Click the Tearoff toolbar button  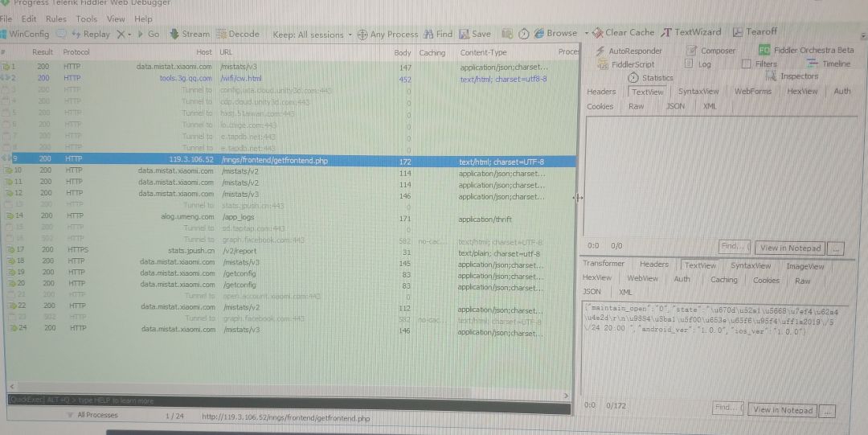(x=755, y=31)
